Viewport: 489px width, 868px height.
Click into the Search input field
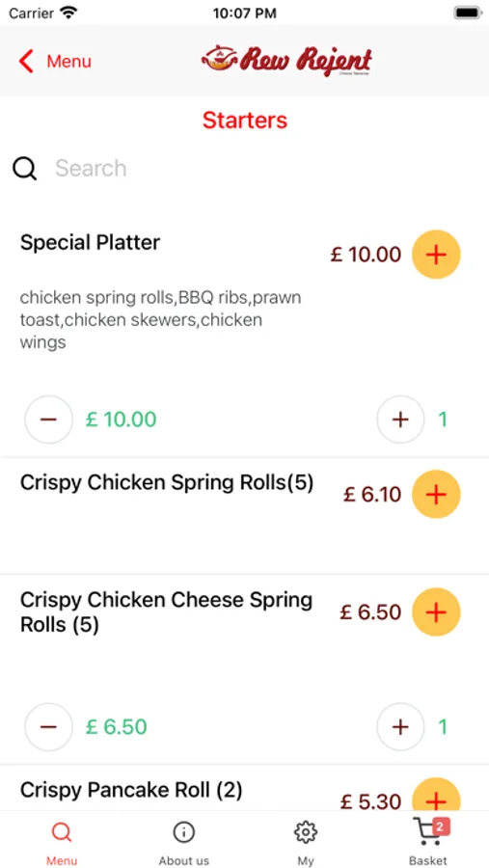coord(260,168)
